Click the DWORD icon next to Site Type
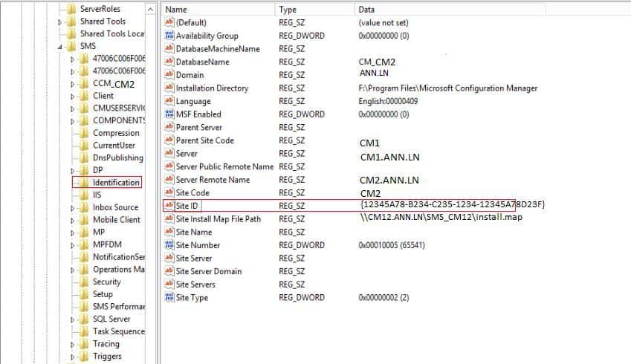This screenshot has height=364, width=631. pos(169,297)
